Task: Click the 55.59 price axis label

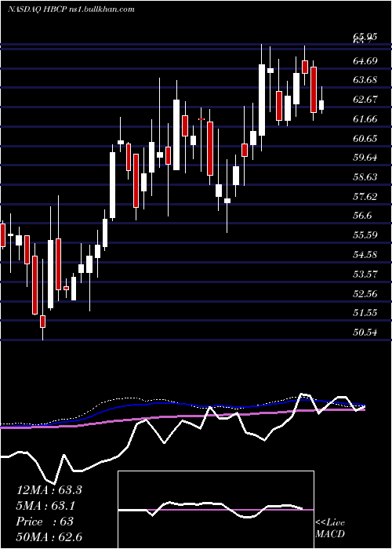Action: click(x=365, y=235)
